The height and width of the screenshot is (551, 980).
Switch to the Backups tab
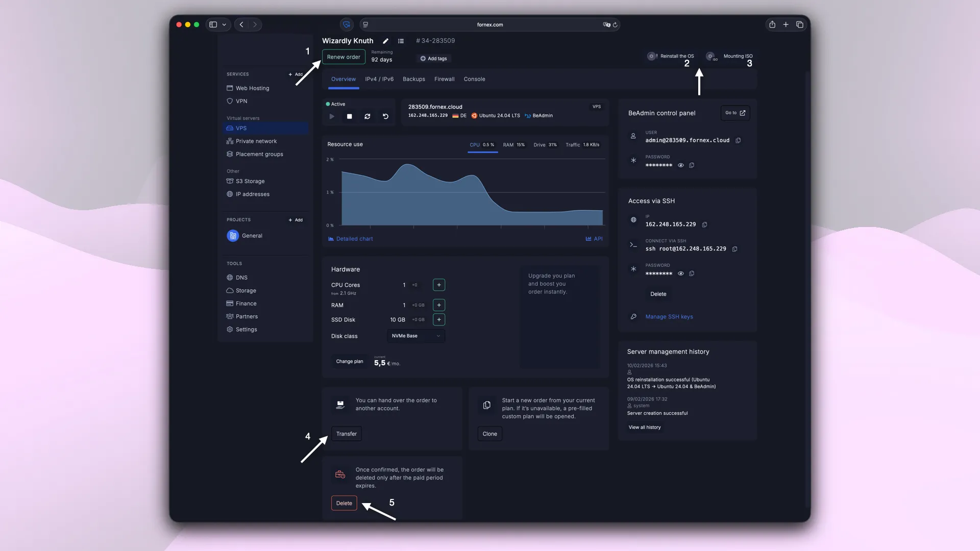tap(413, 79)
